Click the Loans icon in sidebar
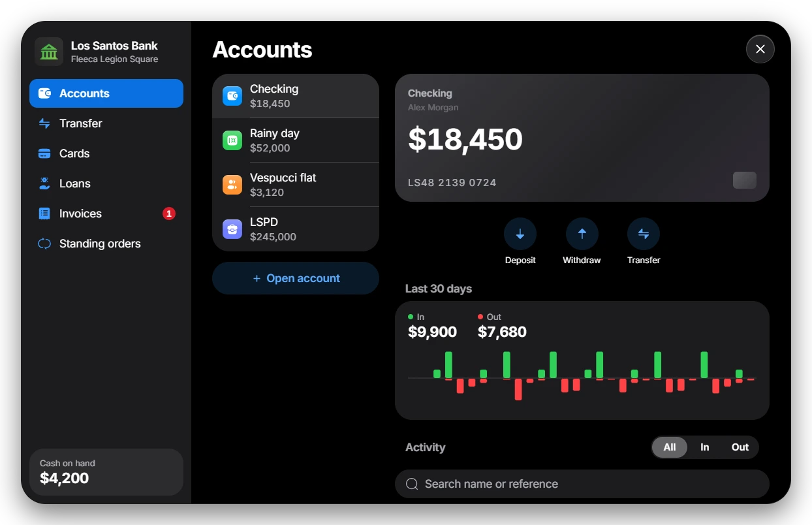The height and width of the screenshot is (525, 812). coord(44,183)
